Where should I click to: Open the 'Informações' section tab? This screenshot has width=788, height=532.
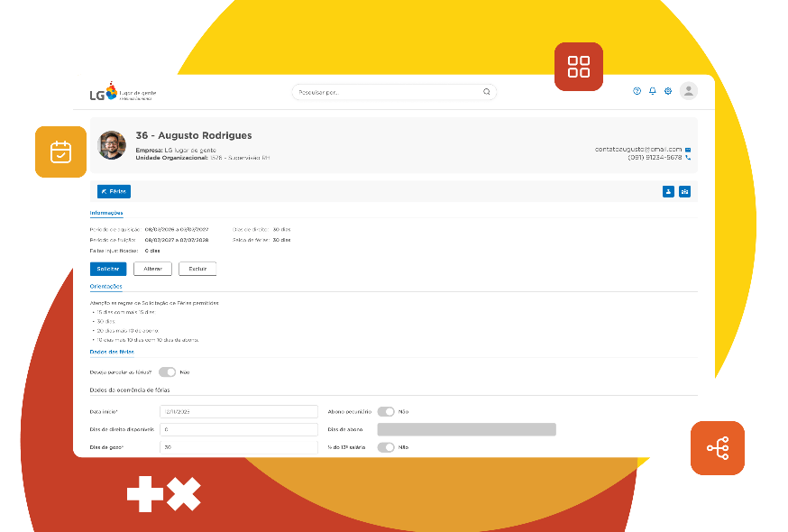coord(106,213)
